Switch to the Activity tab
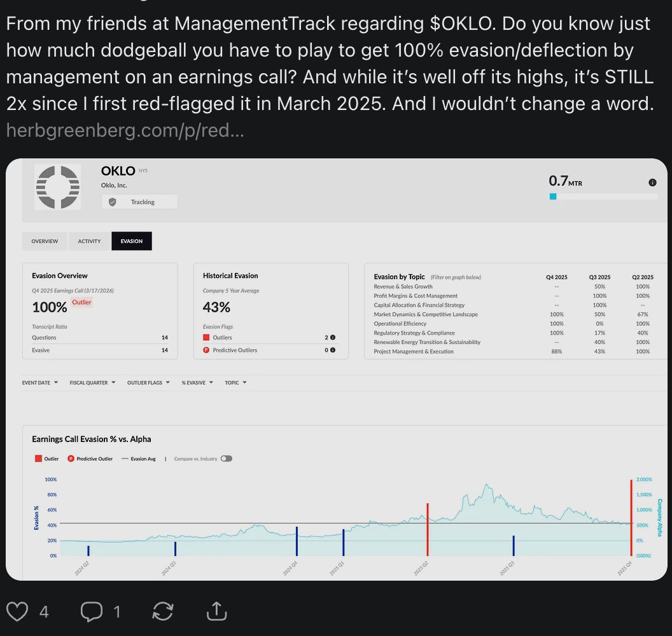Viewport: 672px width, 636px height. (x=89, y=241)
